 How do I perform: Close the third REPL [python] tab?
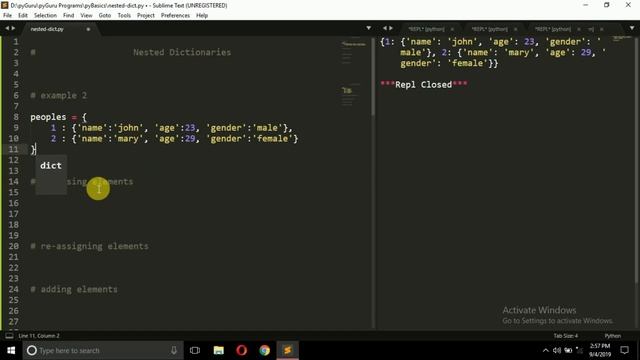(x=579, y=29)
